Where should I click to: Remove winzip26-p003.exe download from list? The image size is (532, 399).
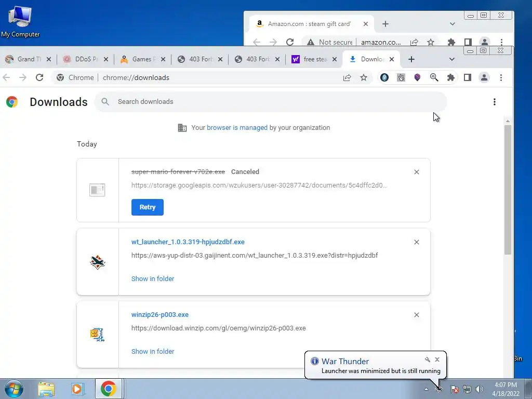pos(416,315)
